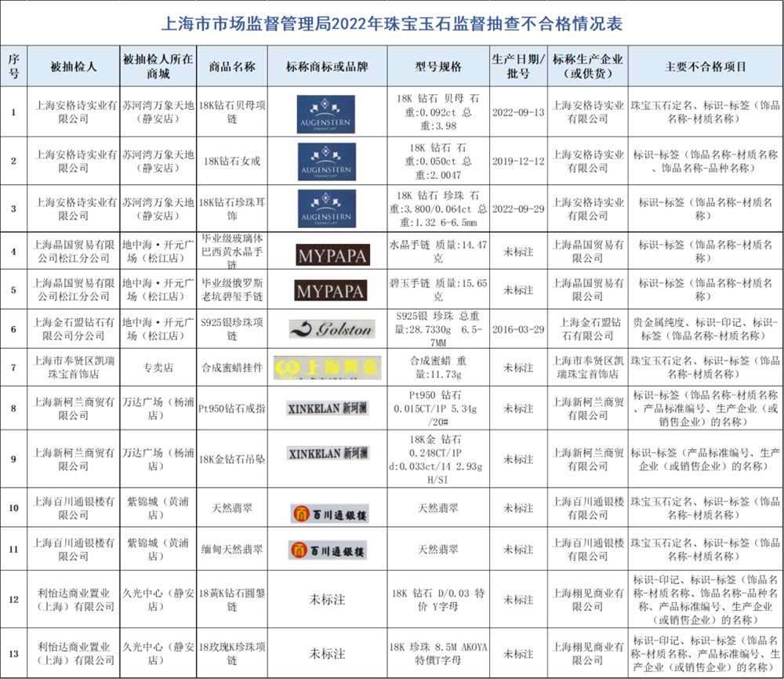The width and height of the screenshot is (784, 679).
Task: Click the AUGENSTERN logo in row 3
Action: (326, 209)
